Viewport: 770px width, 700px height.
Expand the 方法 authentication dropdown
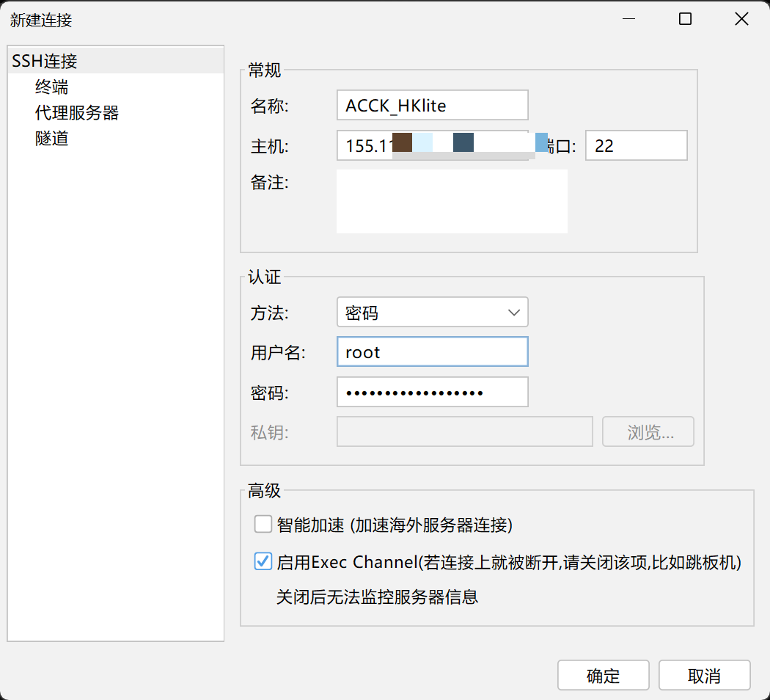[432, 313]
